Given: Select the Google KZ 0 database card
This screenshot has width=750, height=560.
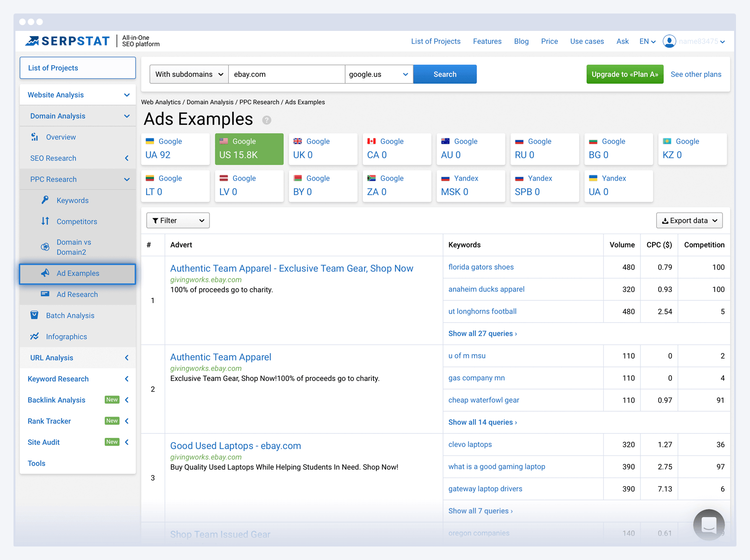Looking at the screenshot, I should tap(692, 149).
